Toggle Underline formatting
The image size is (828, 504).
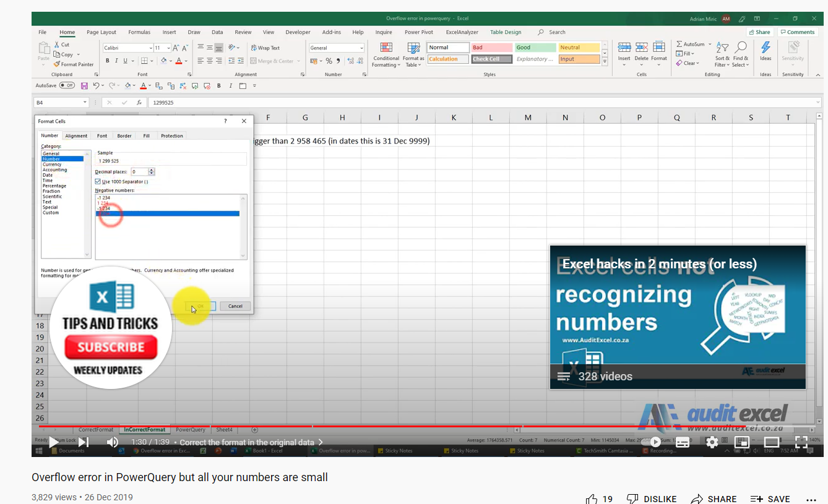[x=125, y=61]
